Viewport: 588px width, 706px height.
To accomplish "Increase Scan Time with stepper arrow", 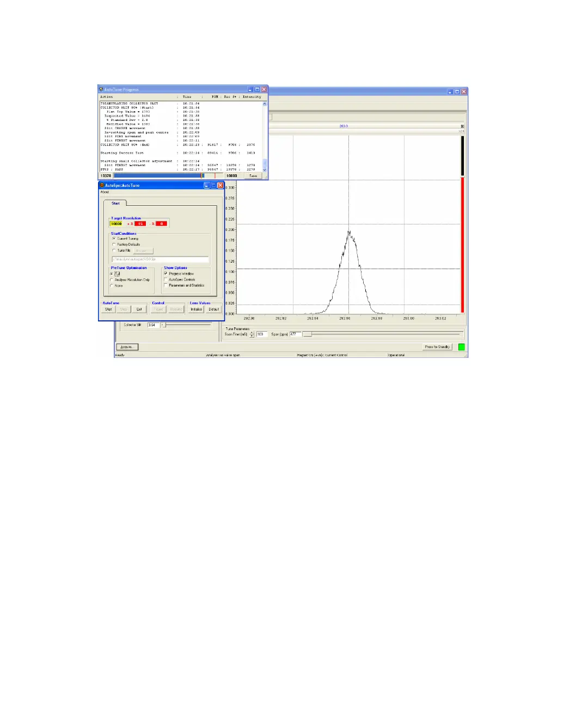I will pyautogui.click(x=252, y=333).
